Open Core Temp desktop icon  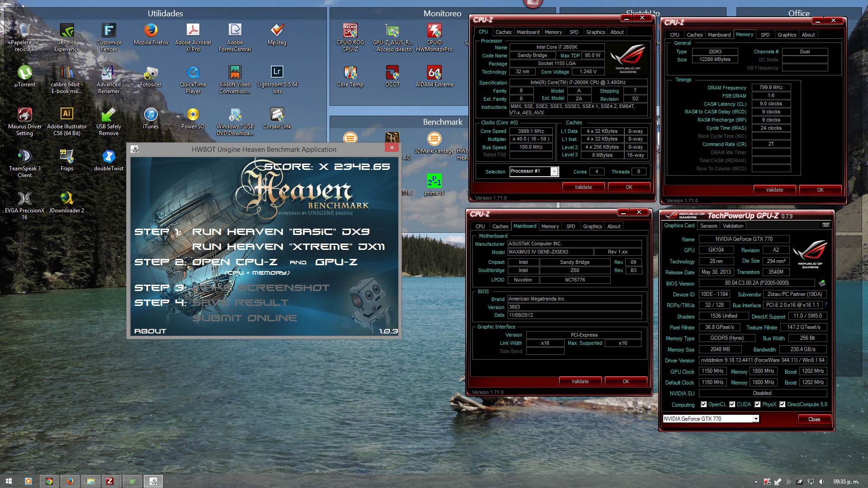tap(350, 76)
